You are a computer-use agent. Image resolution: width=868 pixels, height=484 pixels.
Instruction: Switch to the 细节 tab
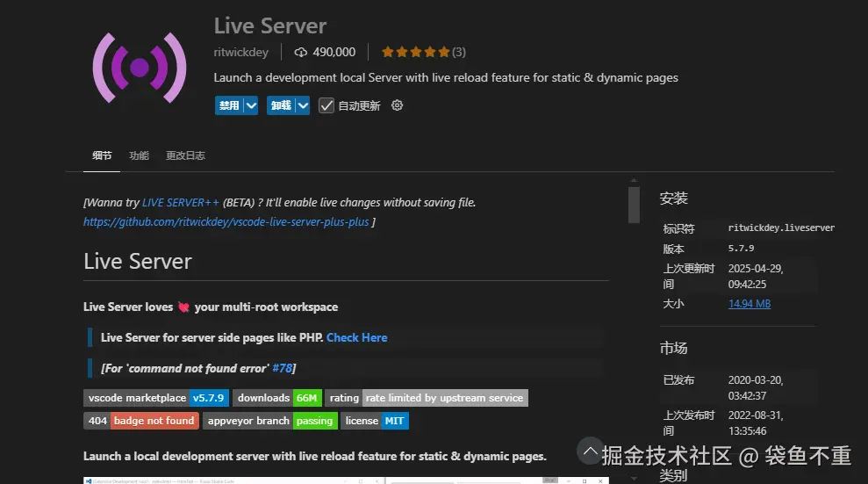pos(102,155)
